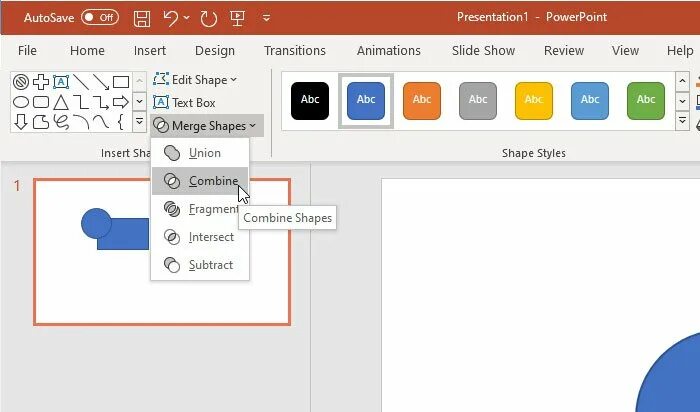Viewport: 700px width, 412px height.
Task: Click the Redo (repeat) icon
Action: pos(208,18)
